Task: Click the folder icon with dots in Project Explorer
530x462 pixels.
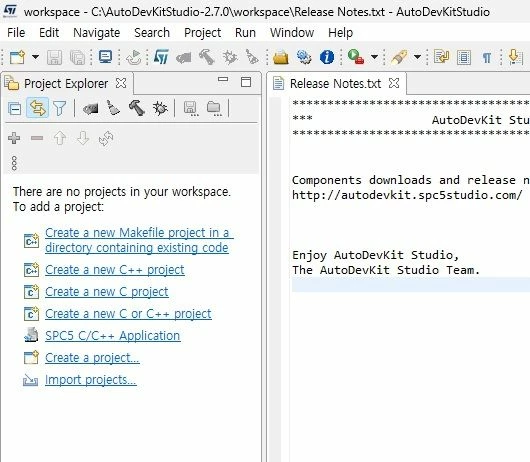Action: coord(214,108)
